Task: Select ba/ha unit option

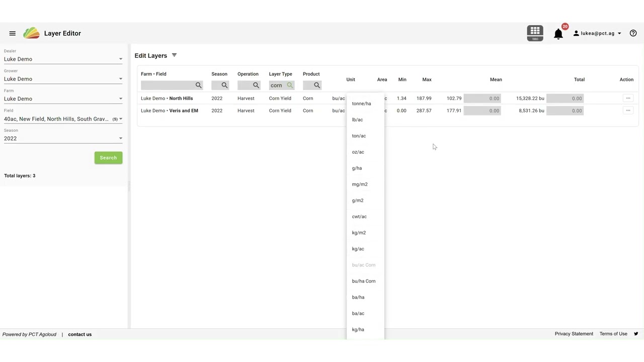Action: [x=365, y=297]
